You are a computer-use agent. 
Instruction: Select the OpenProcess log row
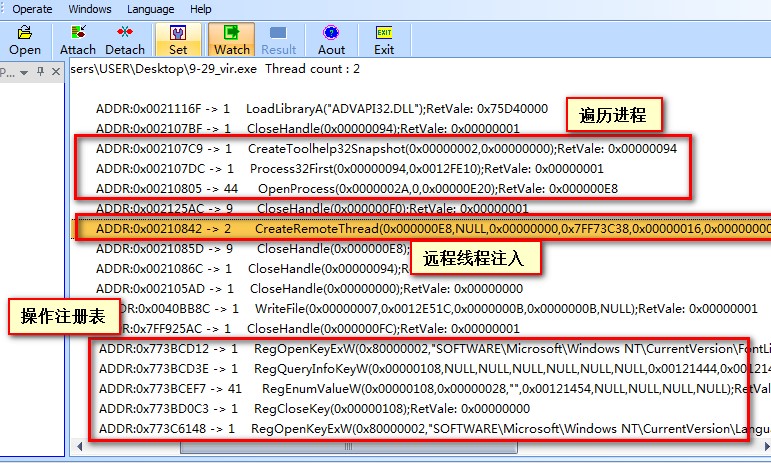(357, 189)
